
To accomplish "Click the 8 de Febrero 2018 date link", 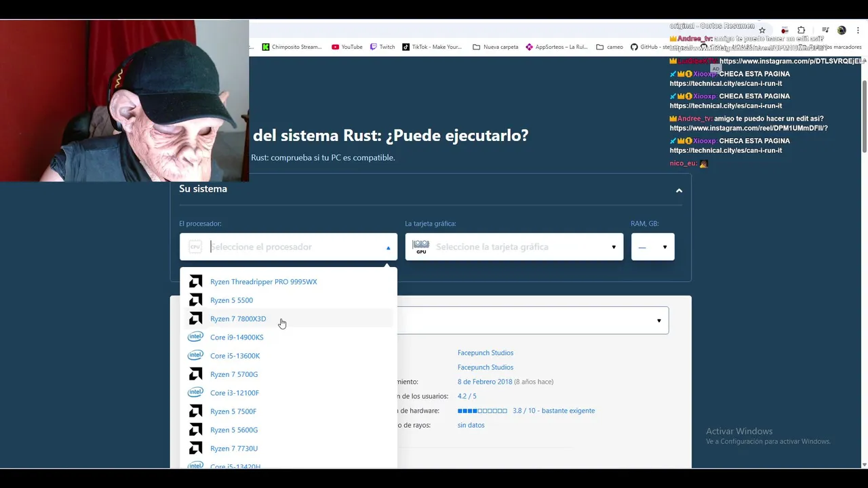I will pos(485,382).
